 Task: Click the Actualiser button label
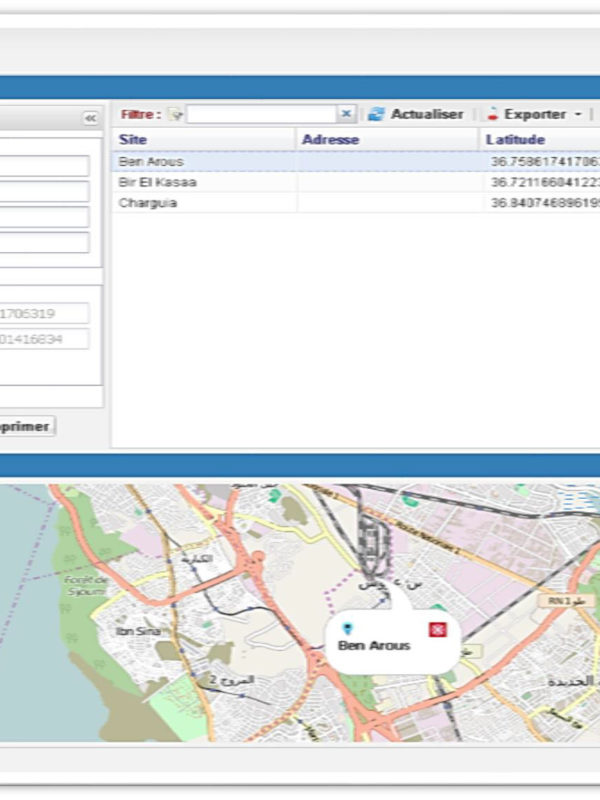427,114
